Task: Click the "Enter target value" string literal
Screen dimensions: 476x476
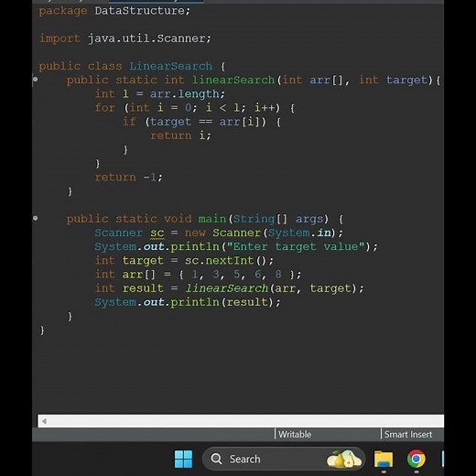Action: tap(296, 246)
